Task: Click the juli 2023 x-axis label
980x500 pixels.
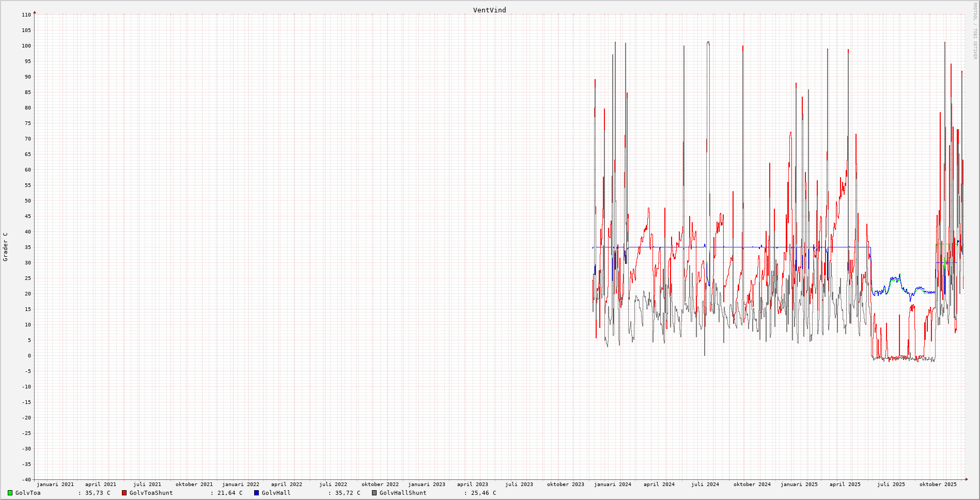Action: coord(519,485)
